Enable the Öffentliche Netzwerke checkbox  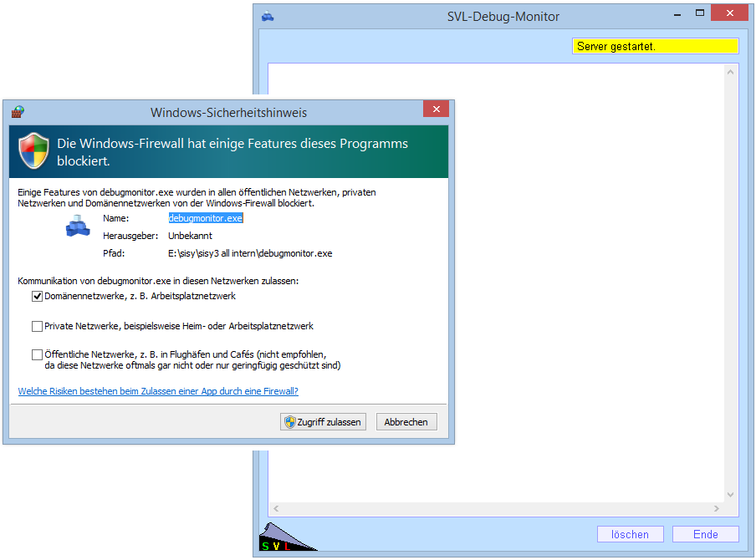click(37, 354)
